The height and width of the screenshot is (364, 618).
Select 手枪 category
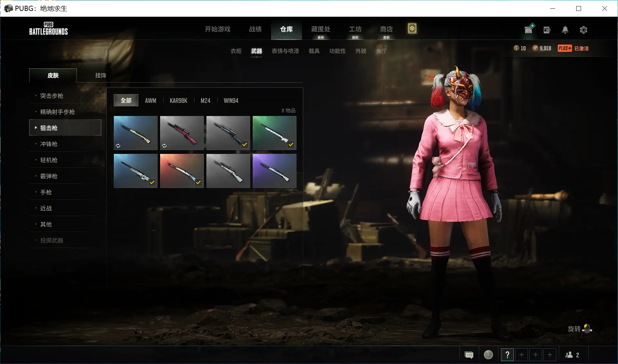65,192
